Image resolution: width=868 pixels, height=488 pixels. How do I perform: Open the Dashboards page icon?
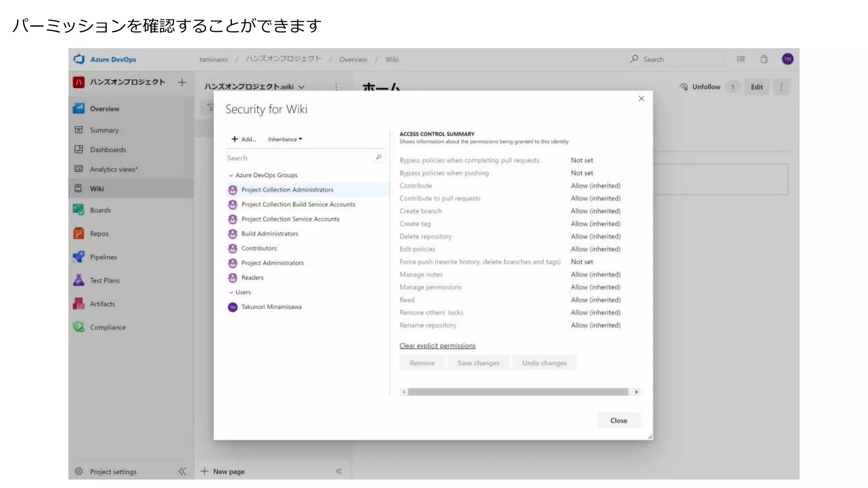(x=79, y=150)
